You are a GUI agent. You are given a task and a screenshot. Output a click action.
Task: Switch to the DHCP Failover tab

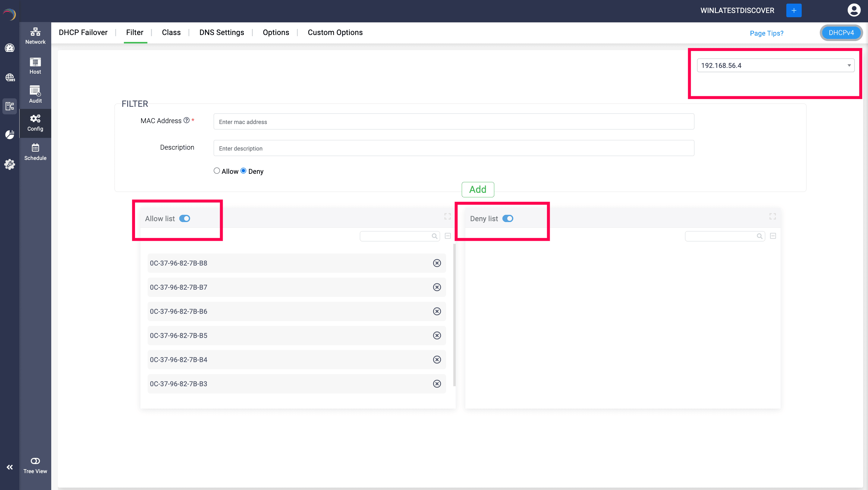[83, 32]
